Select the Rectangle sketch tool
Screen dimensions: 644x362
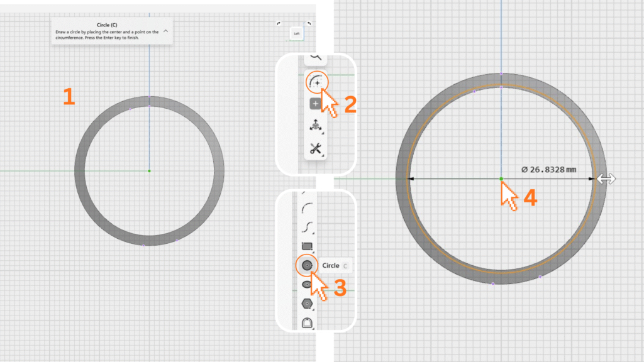pos(308,246)
